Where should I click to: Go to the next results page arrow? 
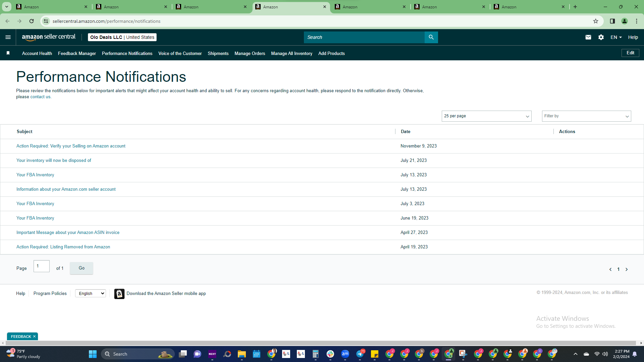[627, 269]
